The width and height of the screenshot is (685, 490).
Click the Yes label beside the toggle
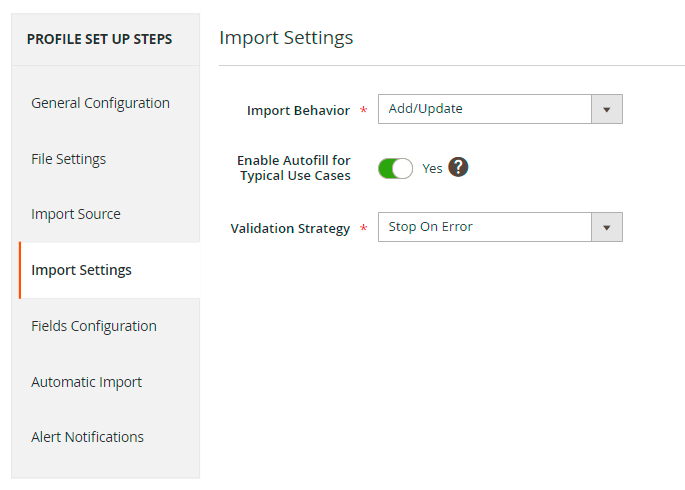[x=432, y=169]
